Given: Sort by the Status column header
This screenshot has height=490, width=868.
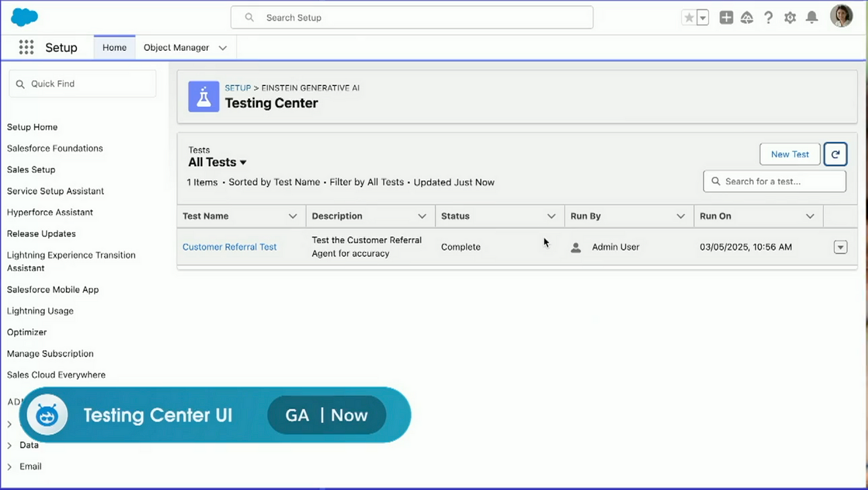Looking at the screenshot, I should click(456, 216).
